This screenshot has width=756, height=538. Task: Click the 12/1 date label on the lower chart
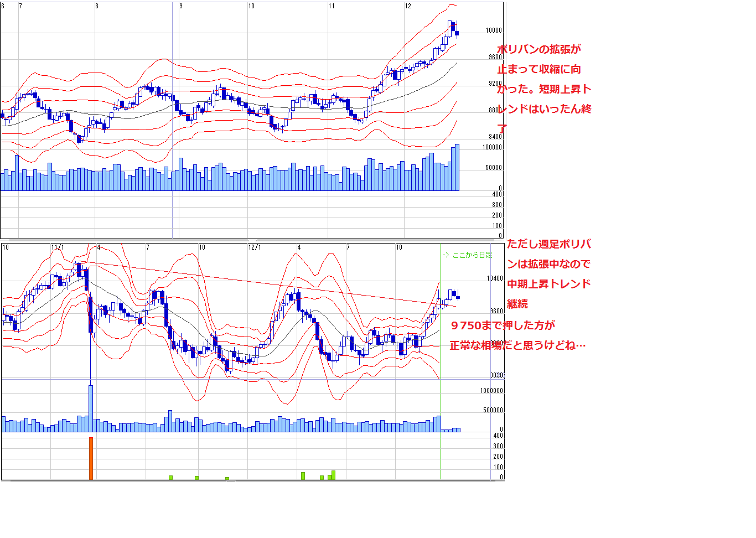click(254, 247)
